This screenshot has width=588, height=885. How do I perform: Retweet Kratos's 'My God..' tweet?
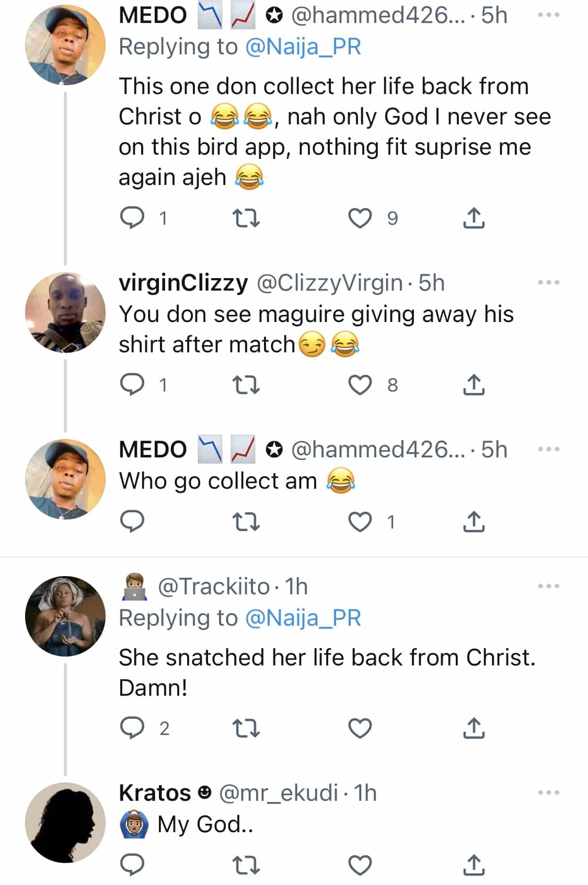tap(246, 865)
